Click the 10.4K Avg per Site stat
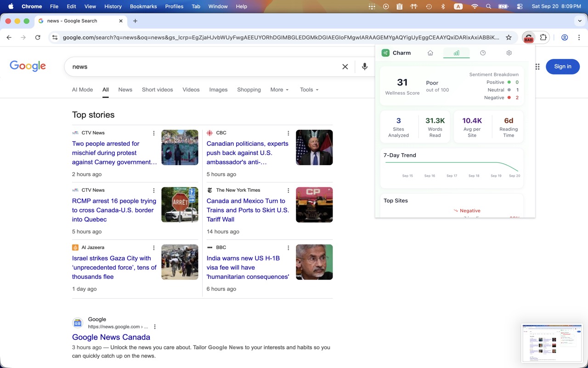588x368 pixels. (x=472, y=126)
